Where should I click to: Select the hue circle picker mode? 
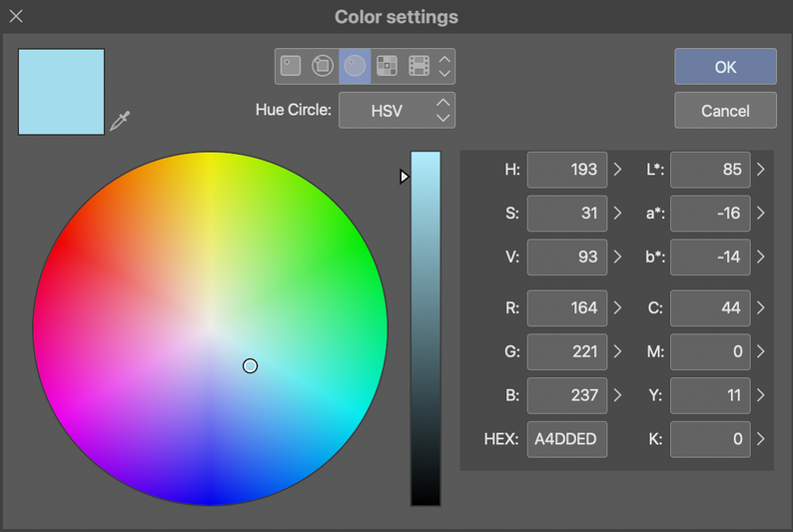pos(355,66)
